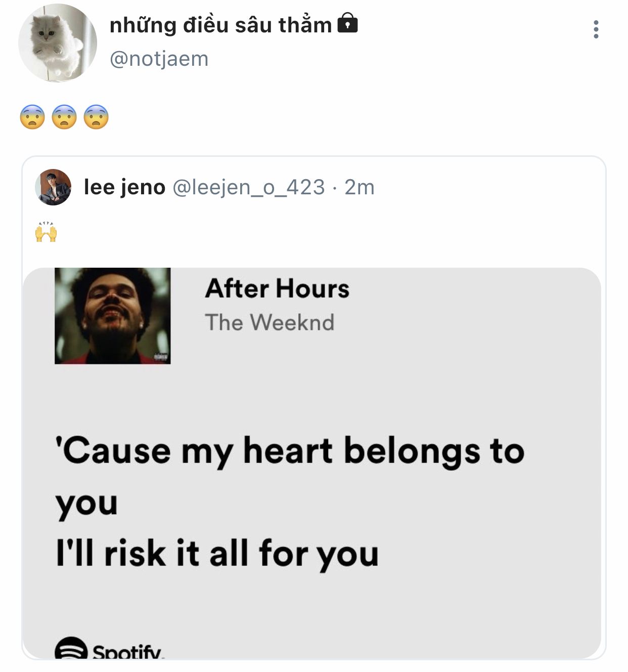The height and width of the screenshot is (672, 628).
Task: Click the raised hands emoji
Action: click(x=46, y=232)
